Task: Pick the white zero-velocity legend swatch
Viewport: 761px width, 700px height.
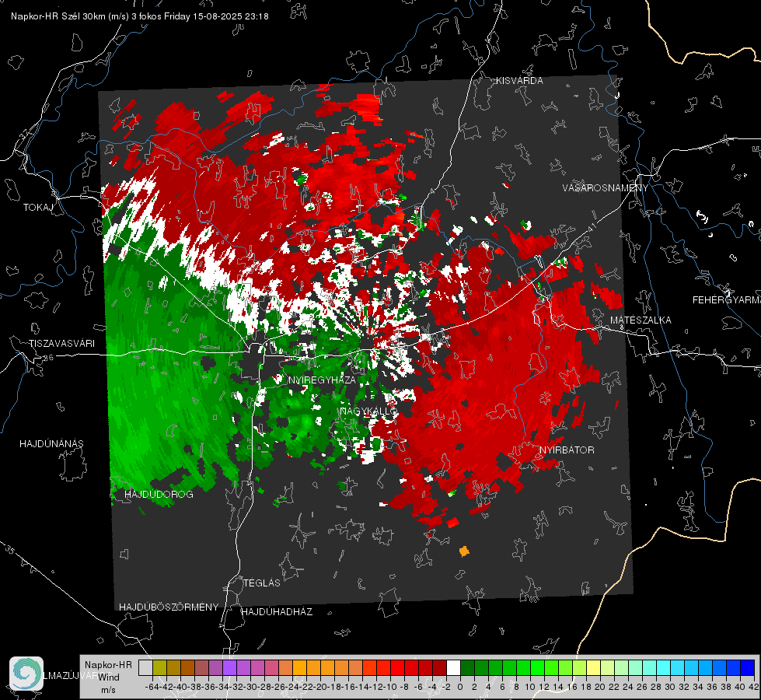Action: tap(453, 667)
